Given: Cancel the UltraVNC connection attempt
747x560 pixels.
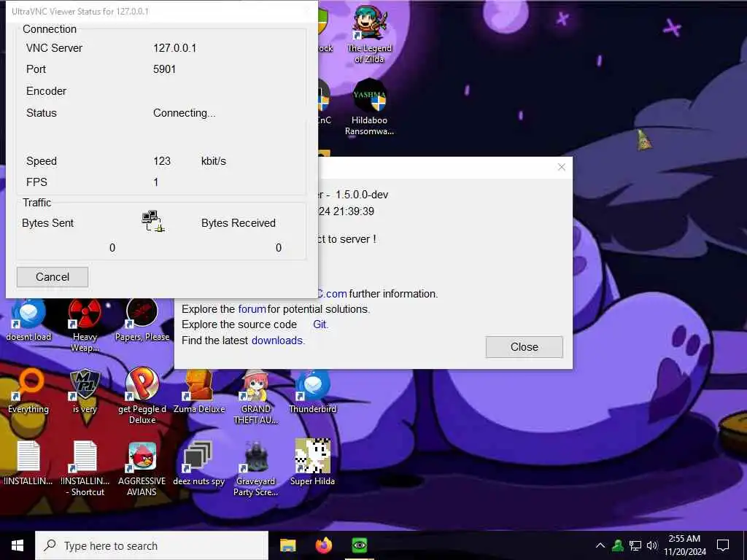Looking at the screenshot, I should (53, 276).
